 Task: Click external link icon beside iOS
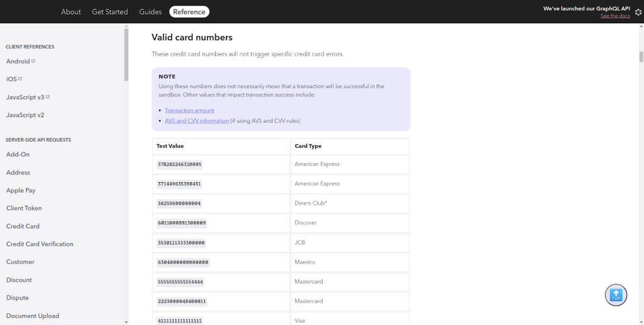[20, 79]
